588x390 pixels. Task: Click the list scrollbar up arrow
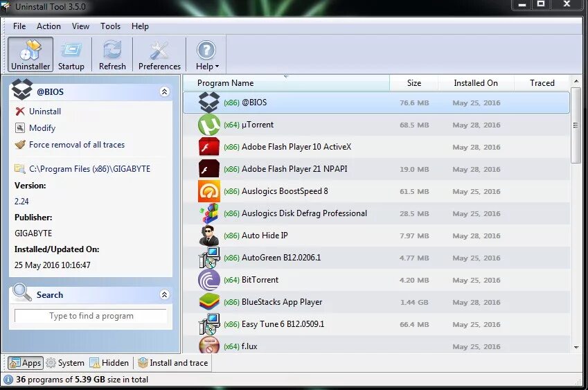[x=576, y=81]
